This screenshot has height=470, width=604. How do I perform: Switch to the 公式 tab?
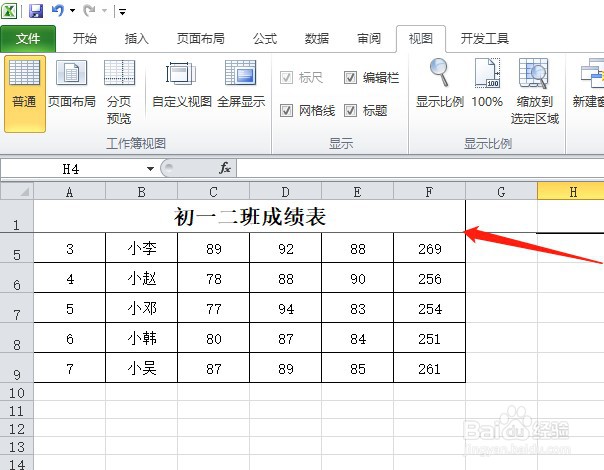point(265,39)
